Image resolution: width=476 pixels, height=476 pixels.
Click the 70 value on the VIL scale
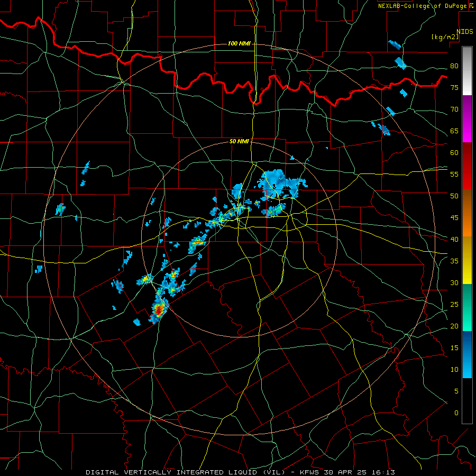tap(454, 109)
